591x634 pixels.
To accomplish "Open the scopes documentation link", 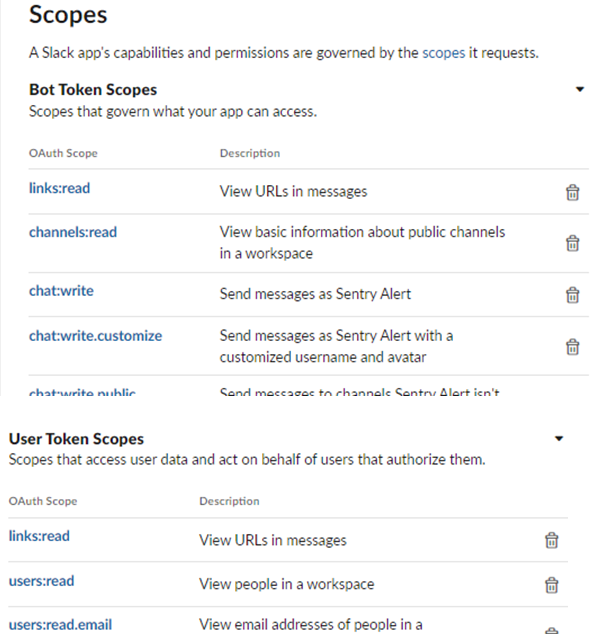I will (443, 53).
